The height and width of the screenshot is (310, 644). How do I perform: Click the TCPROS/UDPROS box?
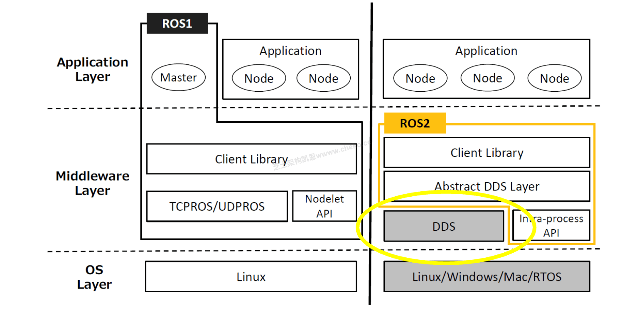point(216,206)
